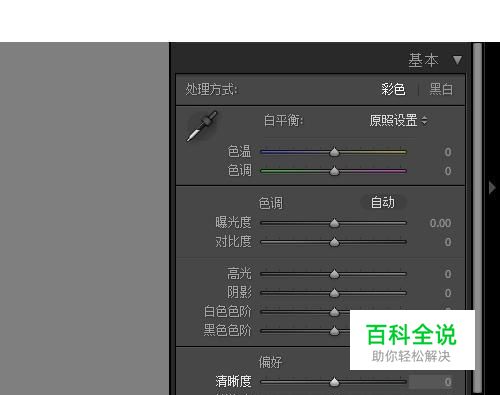Pick the white balance eyedropper tool
Viewport: 500px width, 395px height.
(x=202, y=127)
